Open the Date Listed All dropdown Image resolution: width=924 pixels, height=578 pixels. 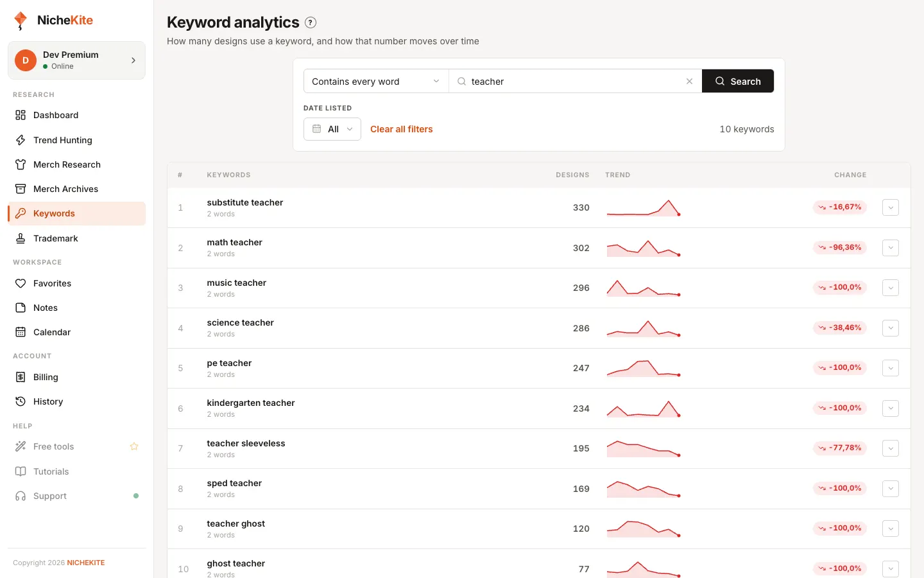tap(332, 129)
